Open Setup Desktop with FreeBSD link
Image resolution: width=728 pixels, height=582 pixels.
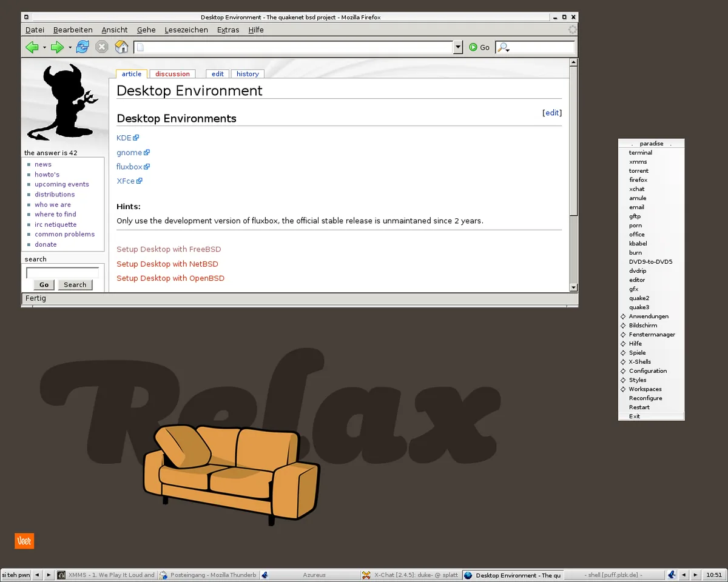click(169, 250)
